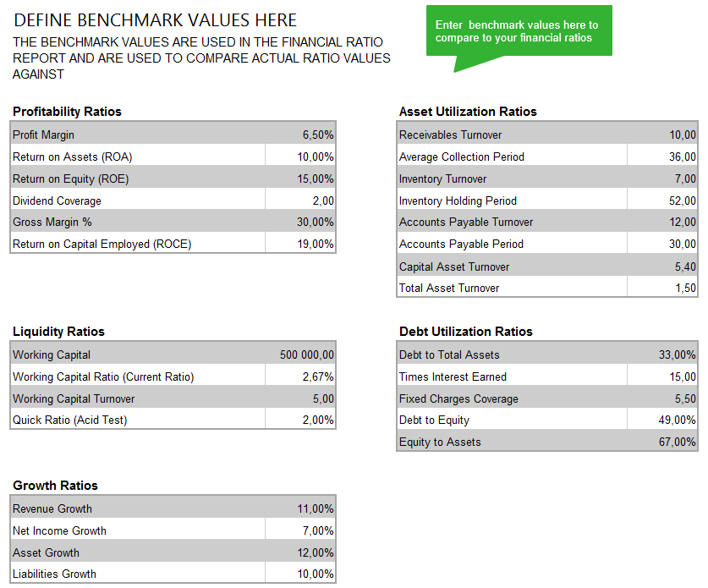Edit the Inventory Holding Period benchmark

point(662,201)
